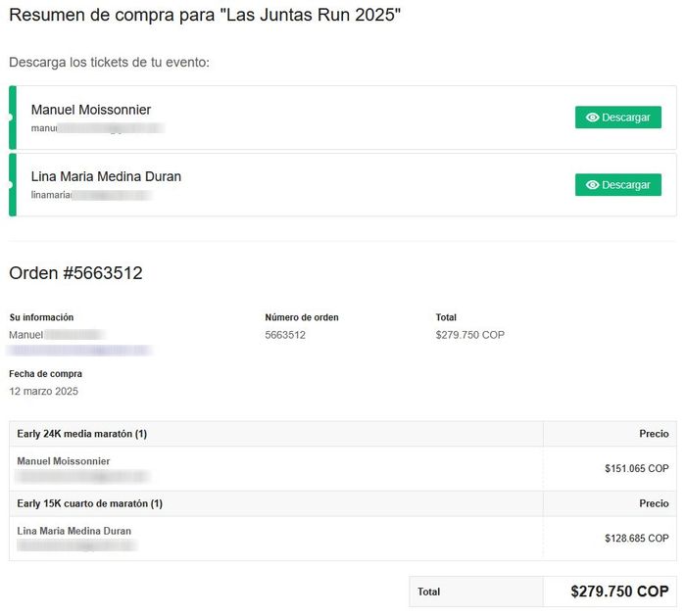Click Manuel Moissonnier's name in the order table
Viewport: 686px width, 616px height.
(64, 461)
